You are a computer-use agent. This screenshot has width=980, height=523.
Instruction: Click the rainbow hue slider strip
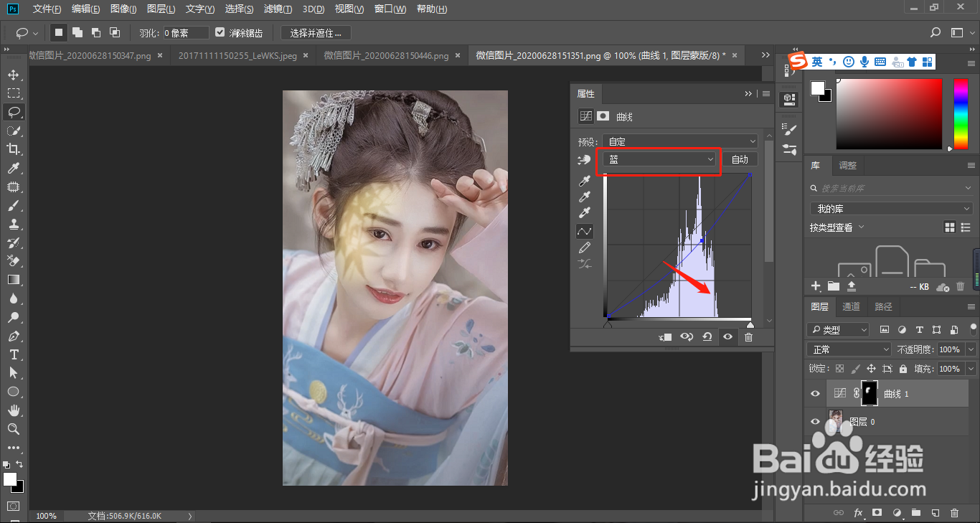[x=960, y=113]
